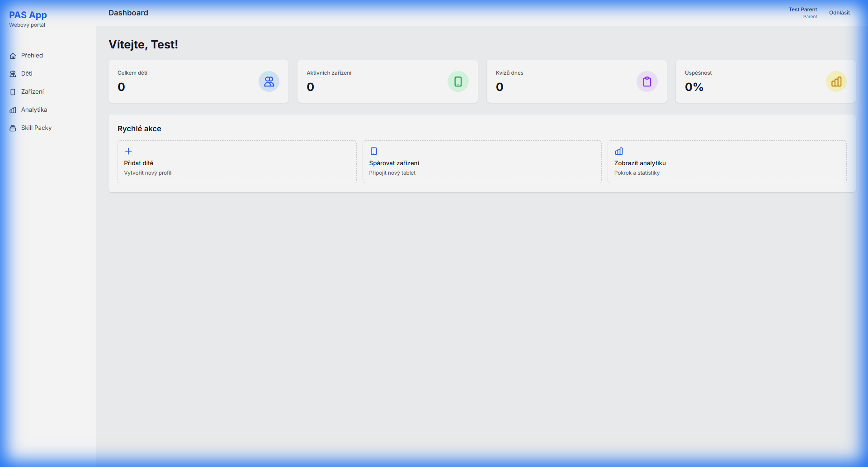The width and height of the screenshot is (868, 467).
Task: Click the yellow chart icon on Úspěšnost card
Action: pyautogui.click(x=836, y=81)
